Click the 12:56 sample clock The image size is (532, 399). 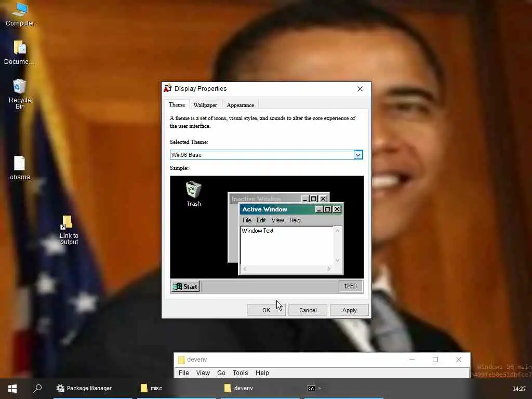coord(350,286)
